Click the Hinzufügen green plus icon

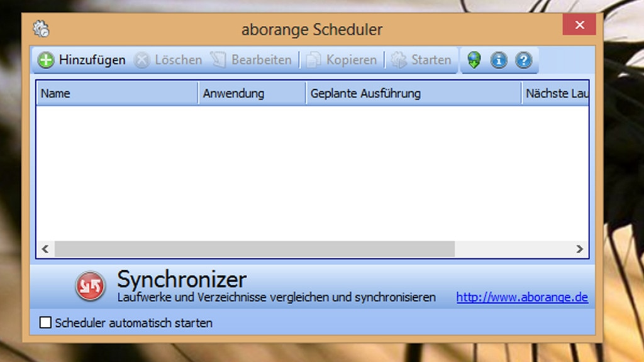coord(45,60)
